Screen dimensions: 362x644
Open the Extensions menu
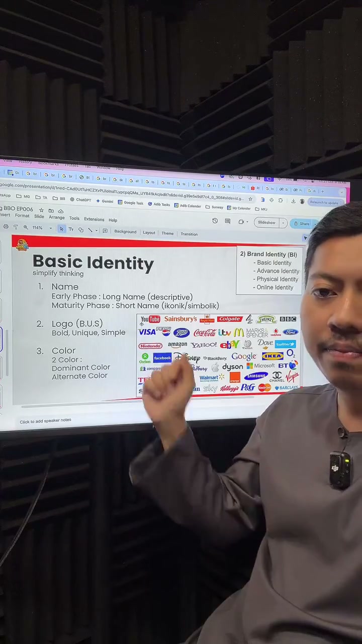(94, 219)
